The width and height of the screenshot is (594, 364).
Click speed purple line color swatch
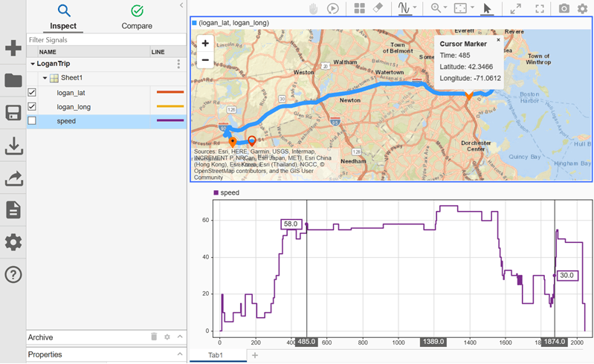point(170,120)
